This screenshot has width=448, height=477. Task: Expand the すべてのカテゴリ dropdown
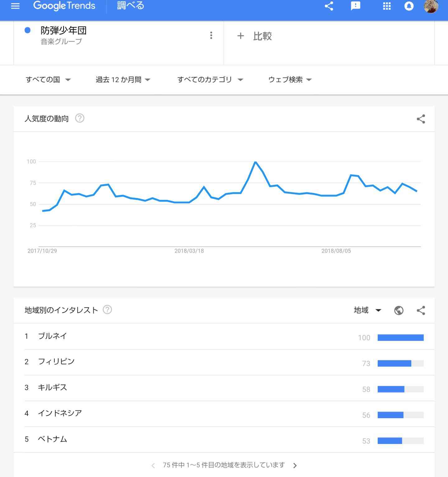[210, 80]
